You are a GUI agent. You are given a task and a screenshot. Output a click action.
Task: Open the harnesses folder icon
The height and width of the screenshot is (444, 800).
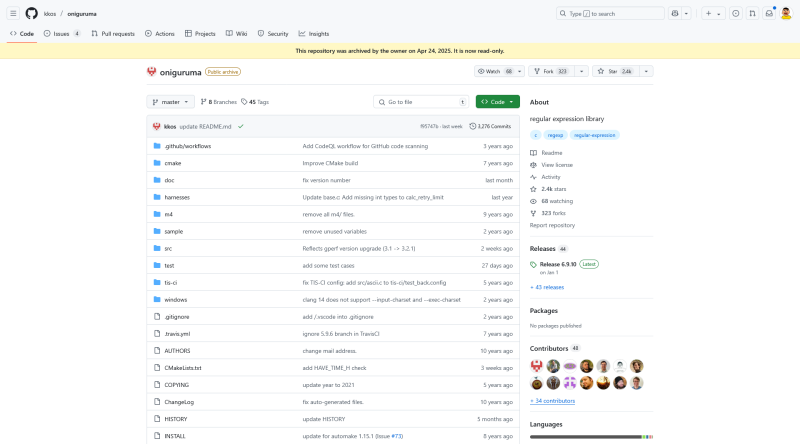click(157, 197)
